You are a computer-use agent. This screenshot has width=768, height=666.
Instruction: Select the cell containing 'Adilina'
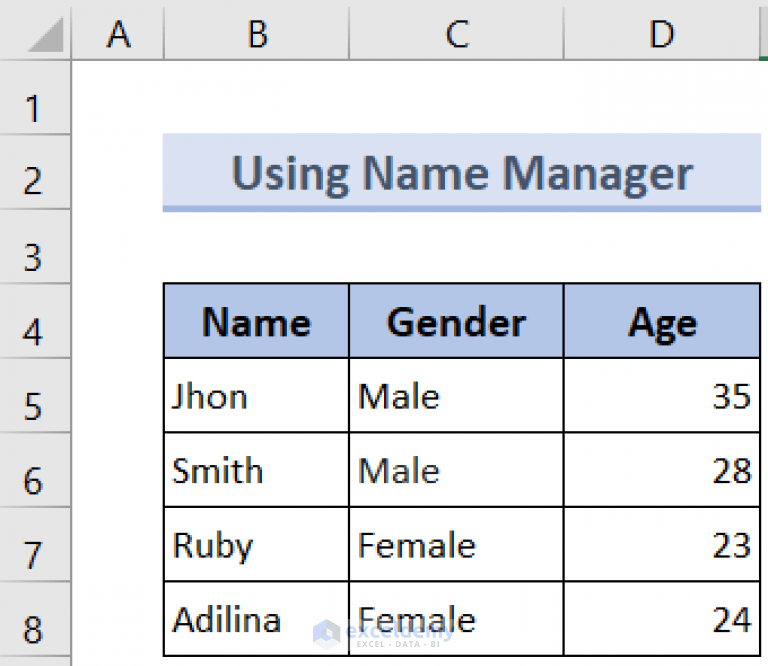257,619
